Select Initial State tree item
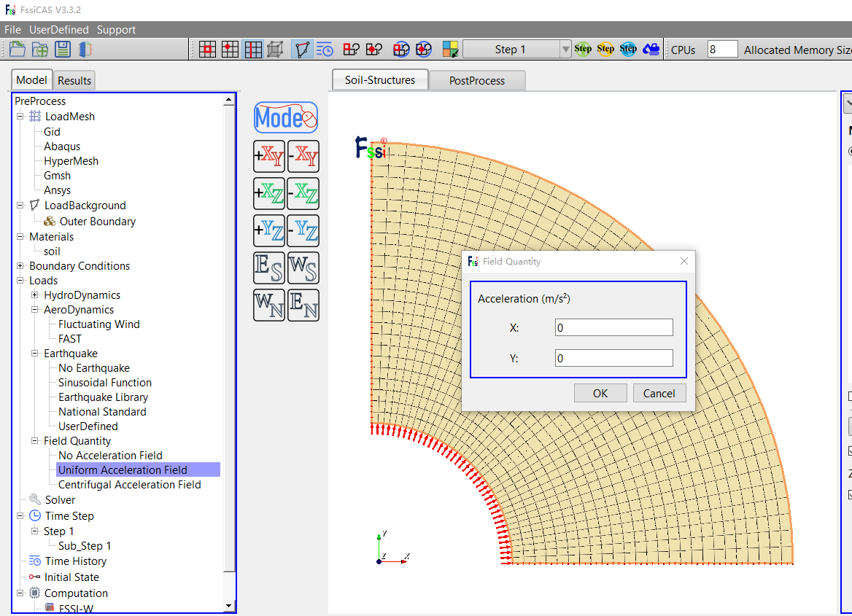This screenshot has width=852, height=616. coord(71,577)
